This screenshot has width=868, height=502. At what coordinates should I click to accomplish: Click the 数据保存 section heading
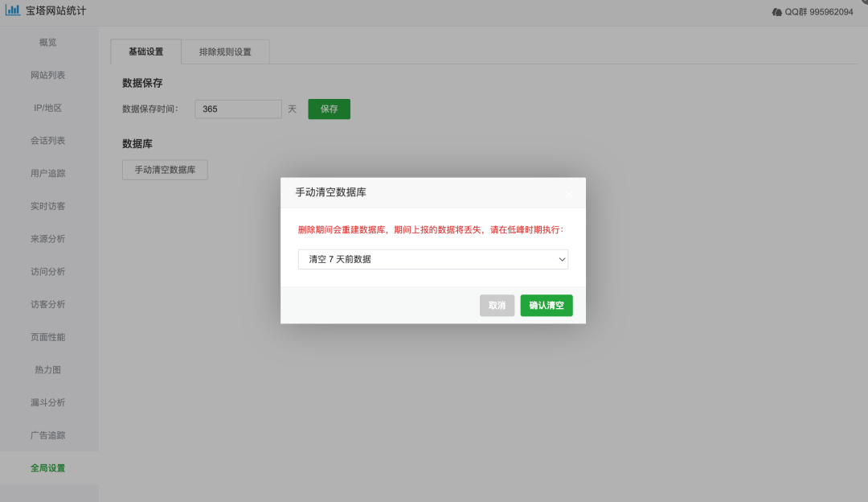pos(142,83)
